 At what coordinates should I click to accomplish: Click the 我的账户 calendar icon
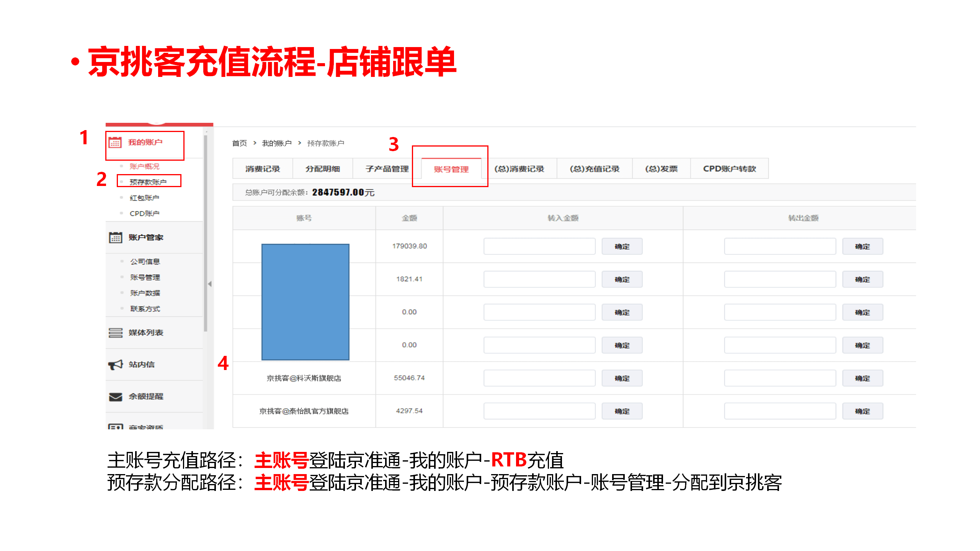(115, 142)
